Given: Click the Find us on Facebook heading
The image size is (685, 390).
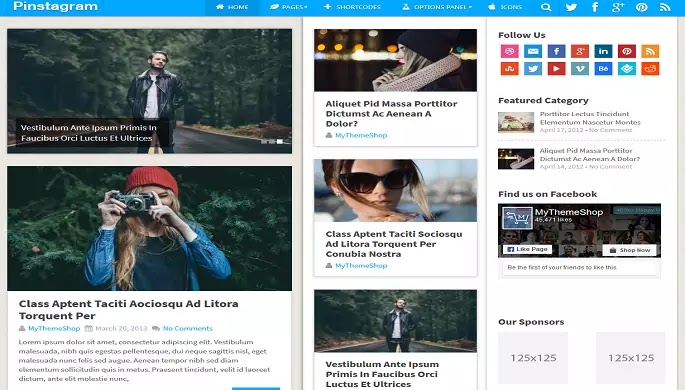Looking at the screenshot, I should click(x=547, y=194).
